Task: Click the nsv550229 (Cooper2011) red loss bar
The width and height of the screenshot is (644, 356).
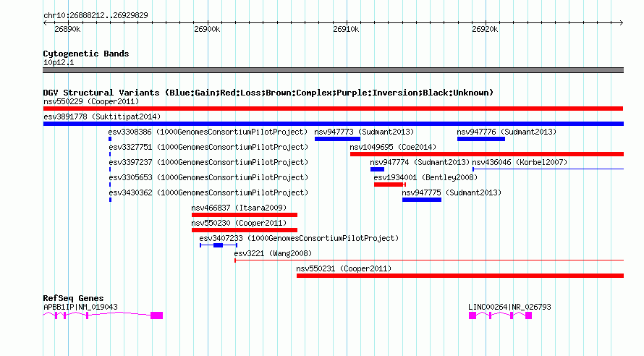Action: click(x=333, y=109)
